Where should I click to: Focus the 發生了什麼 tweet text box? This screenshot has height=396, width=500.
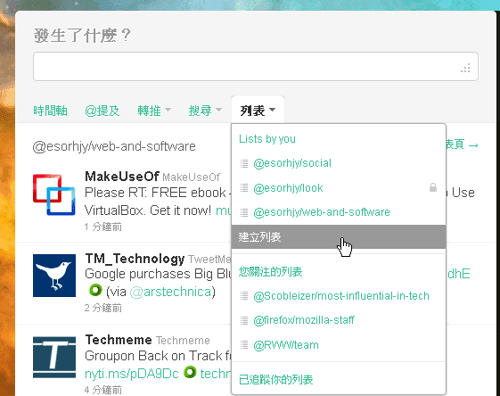256,66
